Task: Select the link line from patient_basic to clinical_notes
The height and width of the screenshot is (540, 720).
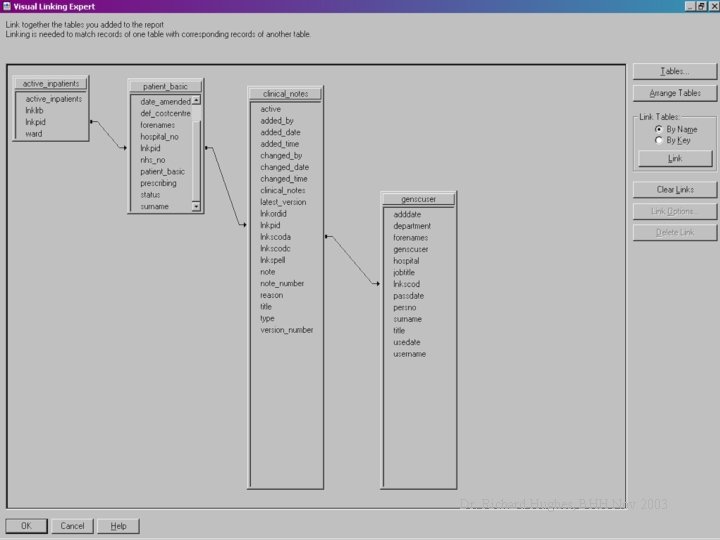Action: click(225, 186)
